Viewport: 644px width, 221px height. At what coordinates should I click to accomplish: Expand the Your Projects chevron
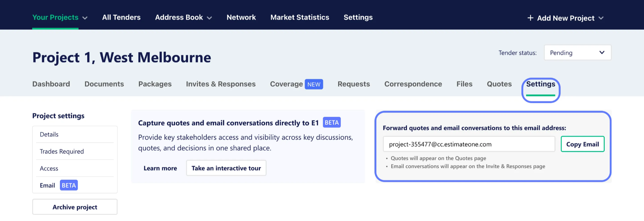(85, 18)
